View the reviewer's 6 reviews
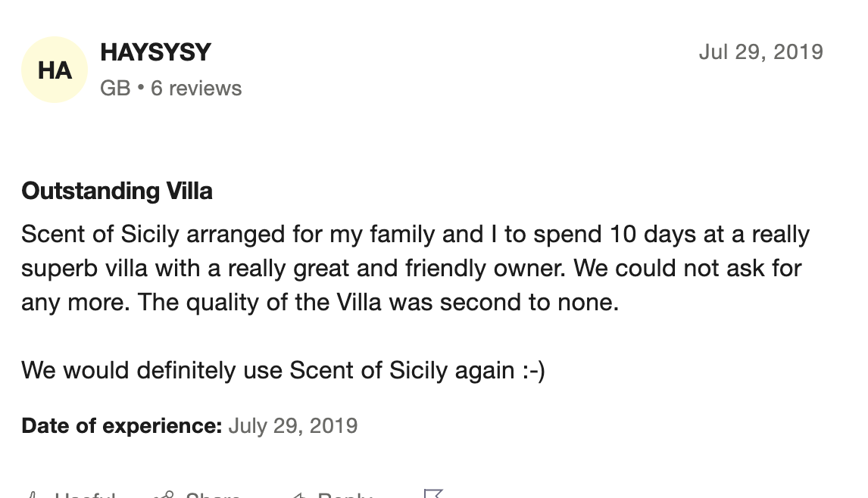Viewport: 868px width, 498px height. [x=196, y=89]
